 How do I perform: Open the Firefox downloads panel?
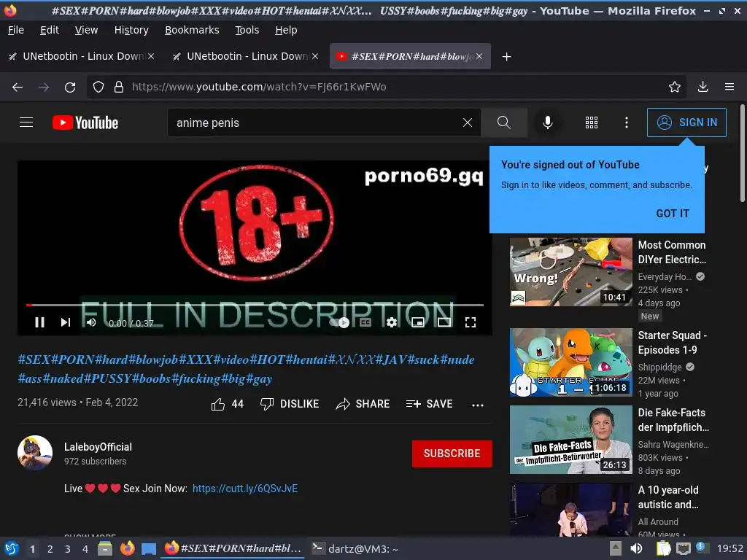(x=703, y=87)
